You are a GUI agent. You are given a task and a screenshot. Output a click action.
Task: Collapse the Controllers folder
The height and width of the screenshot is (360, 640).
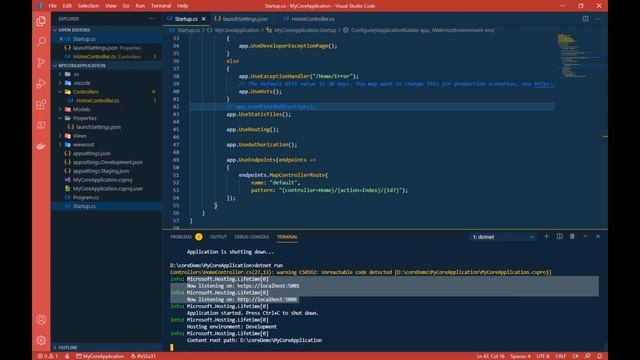click(85, 92)
